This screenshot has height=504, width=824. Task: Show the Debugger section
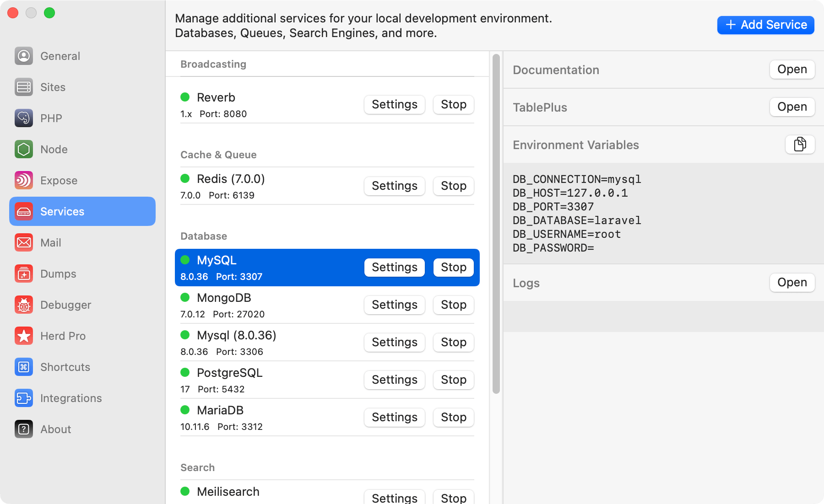(x=82, y=305)
